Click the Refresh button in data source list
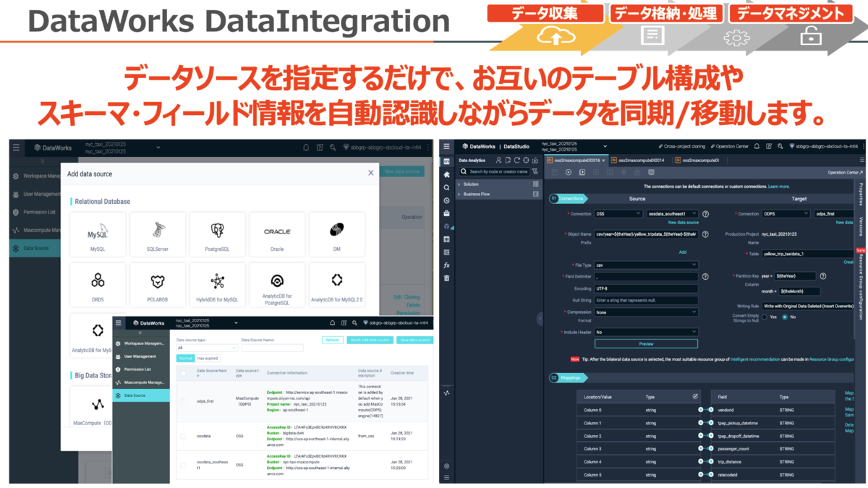Viewport: 868px width, 488px height. pos(333,340)
